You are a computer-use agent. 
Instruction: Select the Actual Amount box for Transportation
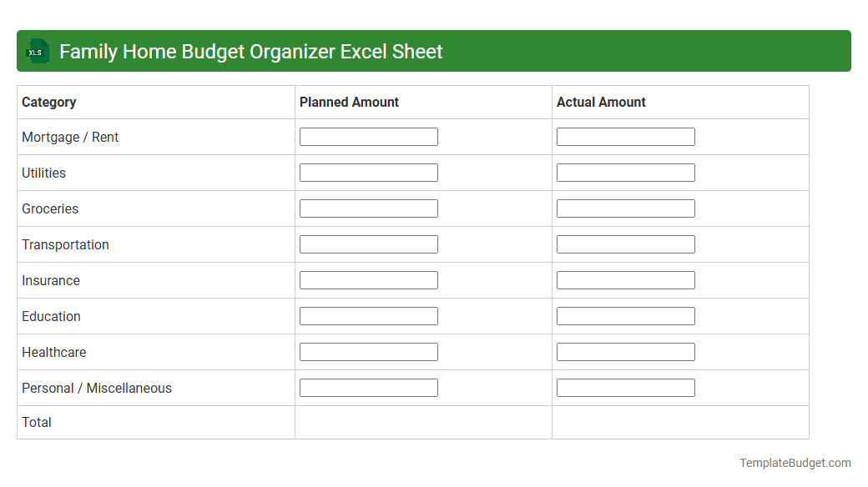click(625, 243)
